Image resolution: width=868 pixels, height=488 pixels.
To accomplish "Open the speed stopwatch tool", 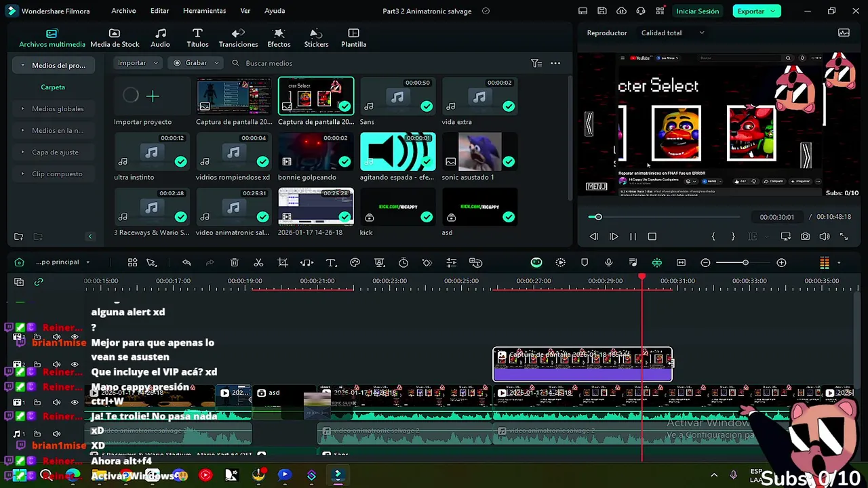I will 403,263.
